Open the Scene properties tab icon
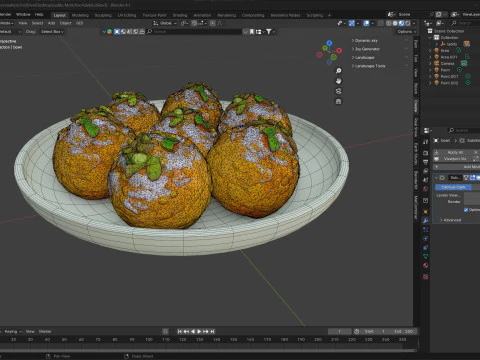The width and height of the screenshot is (480, 360). [426, 180]
